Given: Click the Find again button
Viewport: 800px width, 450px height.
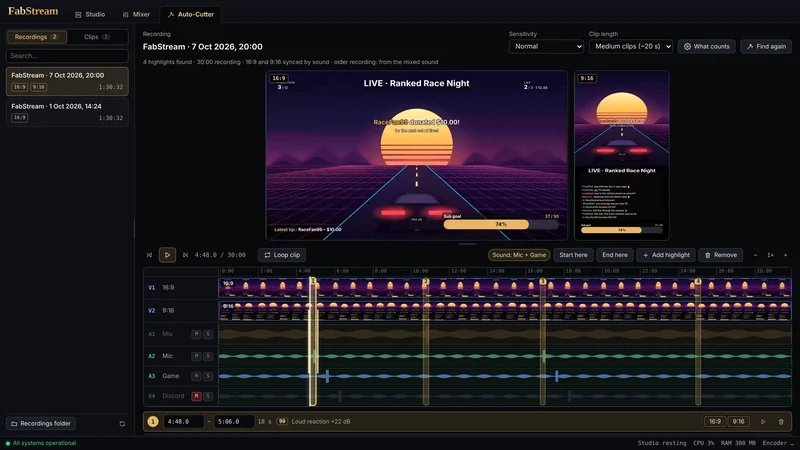Looking at the screenshot, I should pos(766,46).
